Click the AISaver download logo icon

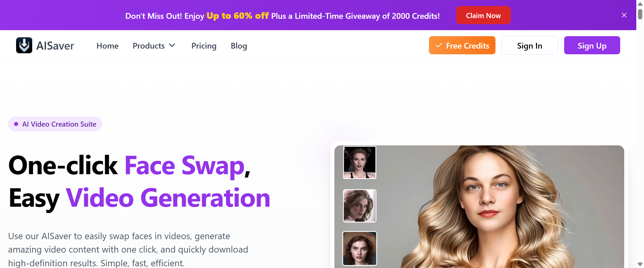24,45
